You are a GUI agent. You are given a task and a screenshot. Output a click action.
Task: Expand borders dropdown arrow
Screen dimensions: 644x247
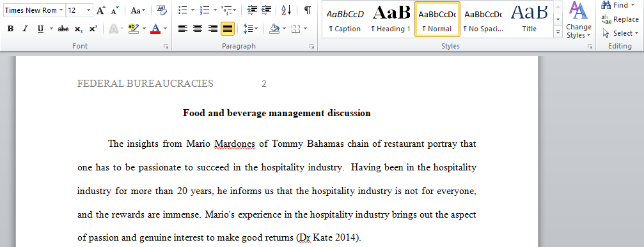tap(306, 29)
